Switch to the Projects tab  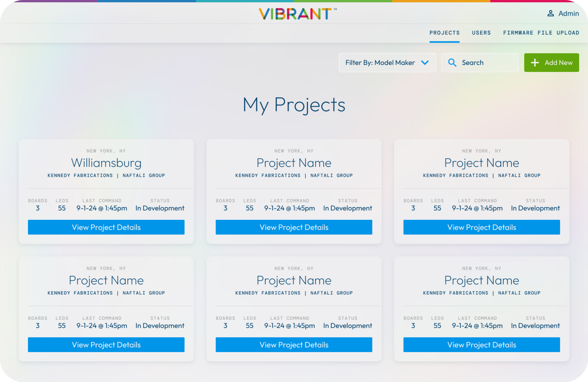point(444,33)
